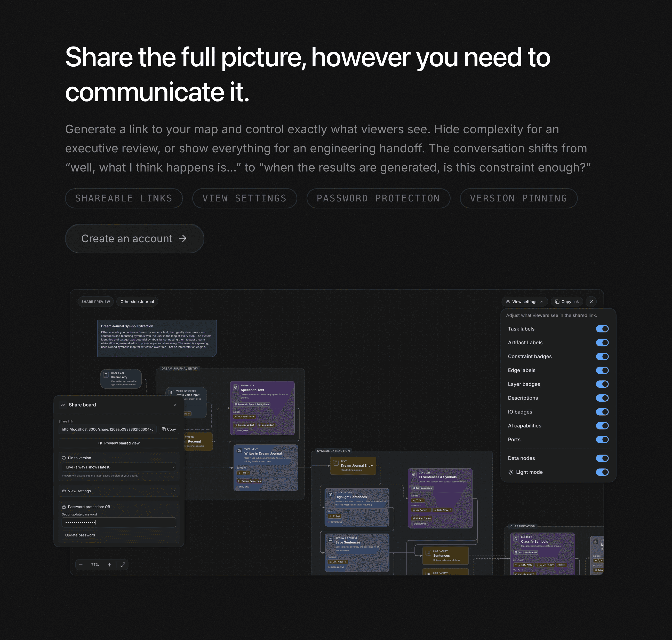Click the fit-to-view diagonal arrows icon

coord(123,565)
